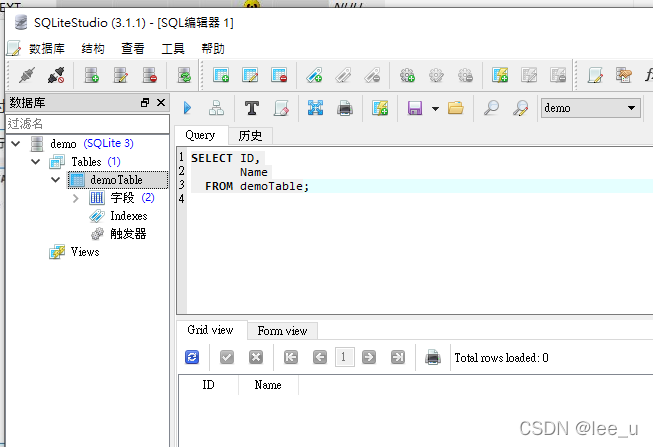Click the explain query plan icon
653x447 pixels.
pos(217,108)
